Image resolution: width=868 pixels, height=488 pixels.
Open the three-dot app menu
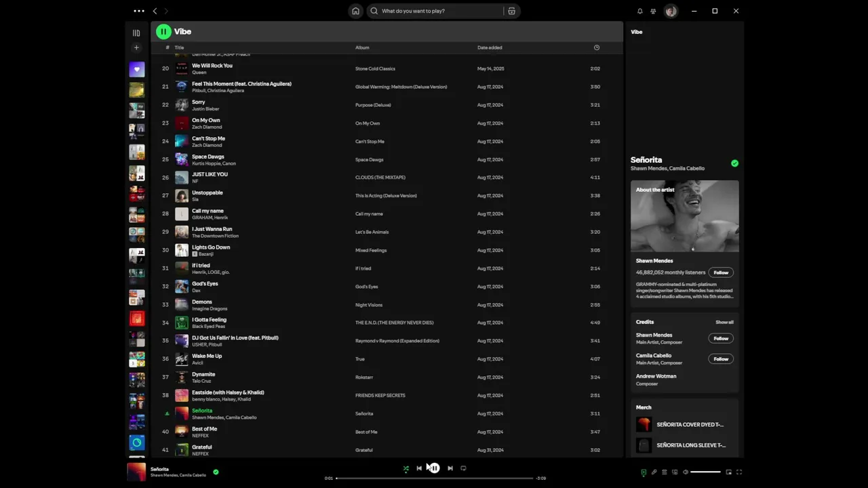(x=139, y=11)
